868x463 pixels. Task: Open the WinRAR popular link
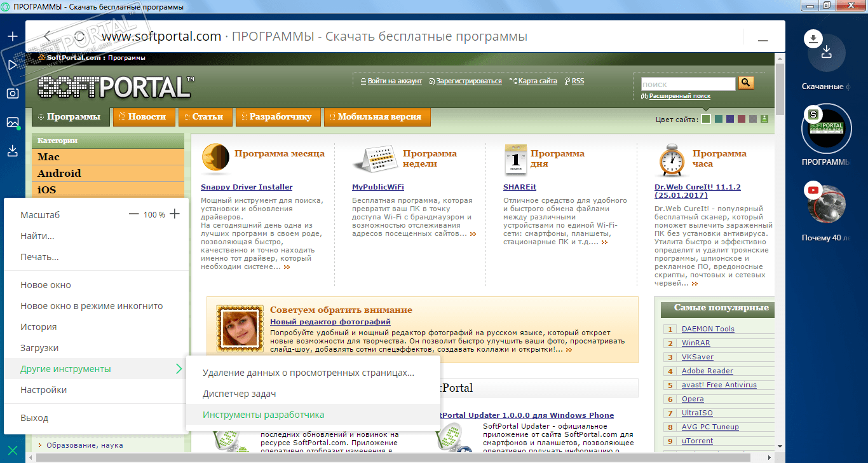coord(696,343)
